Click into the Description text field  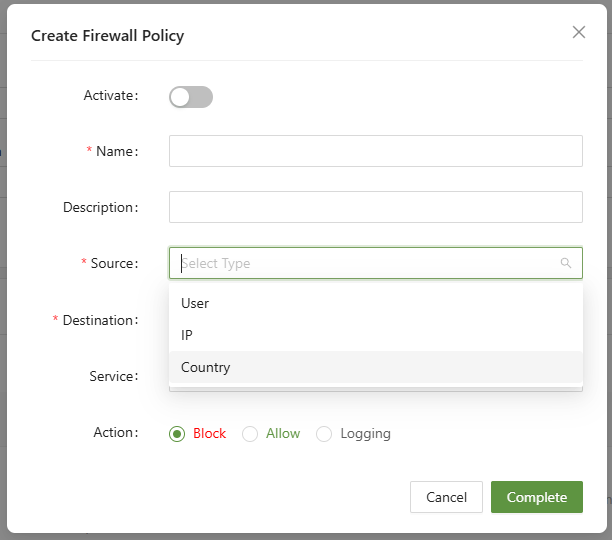375,207
